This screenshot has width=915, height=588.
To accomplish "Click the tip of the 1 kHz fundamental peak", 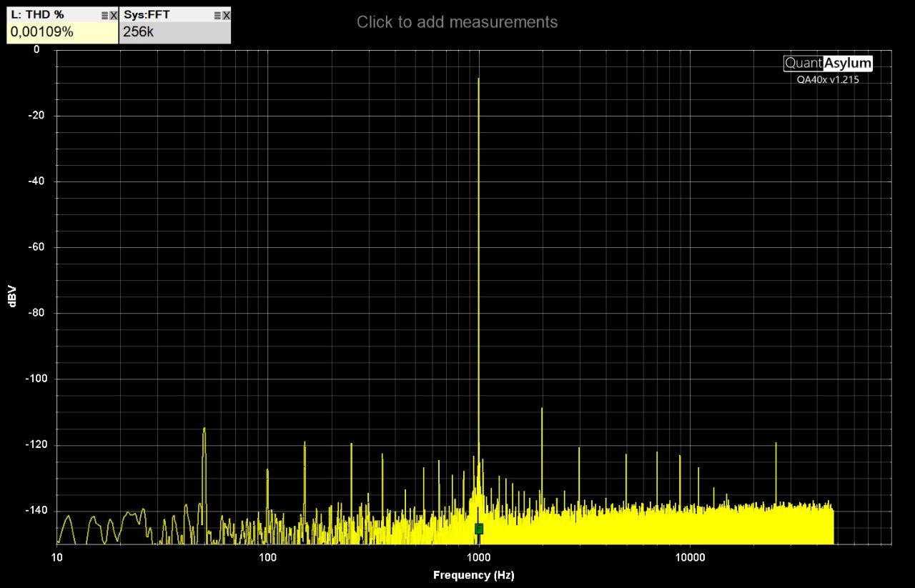I will click(x=478, y=79).
